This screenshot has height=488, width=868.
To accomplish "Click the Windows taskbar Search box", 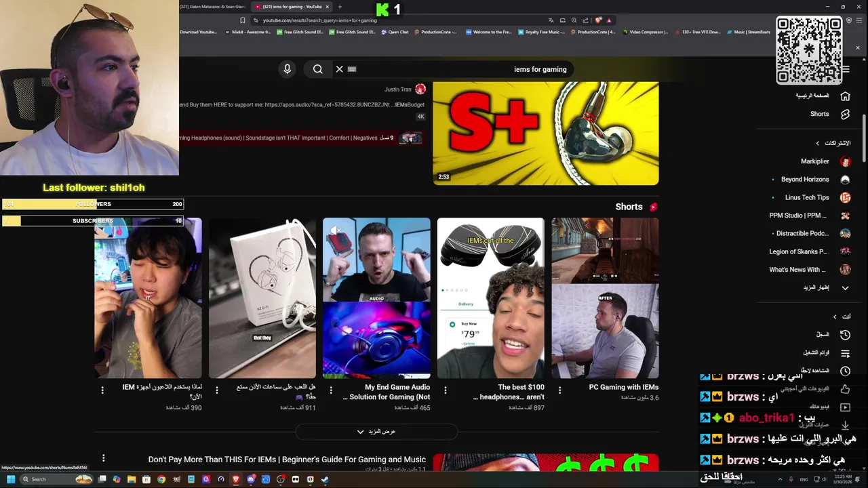I will [x=56, y=479].
